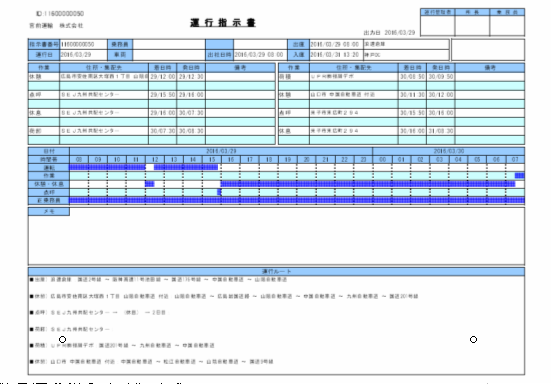The width and height of the screenshot is (551, 384).
Task: Click the empty field beside 車両
Action: pos(169,55)
